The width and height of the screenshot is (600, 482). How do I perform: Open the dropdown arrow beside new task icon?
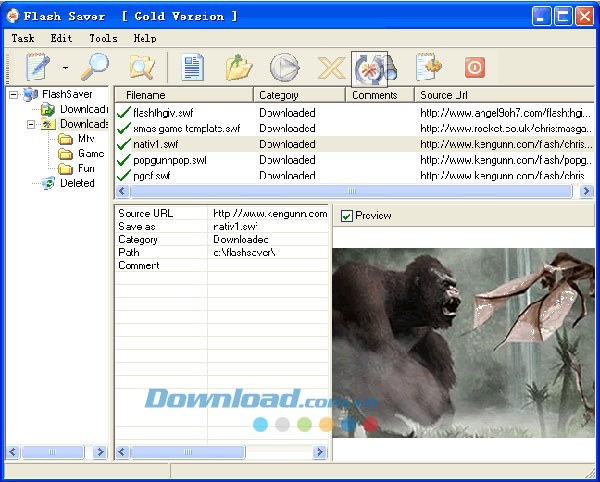point(65,68)
